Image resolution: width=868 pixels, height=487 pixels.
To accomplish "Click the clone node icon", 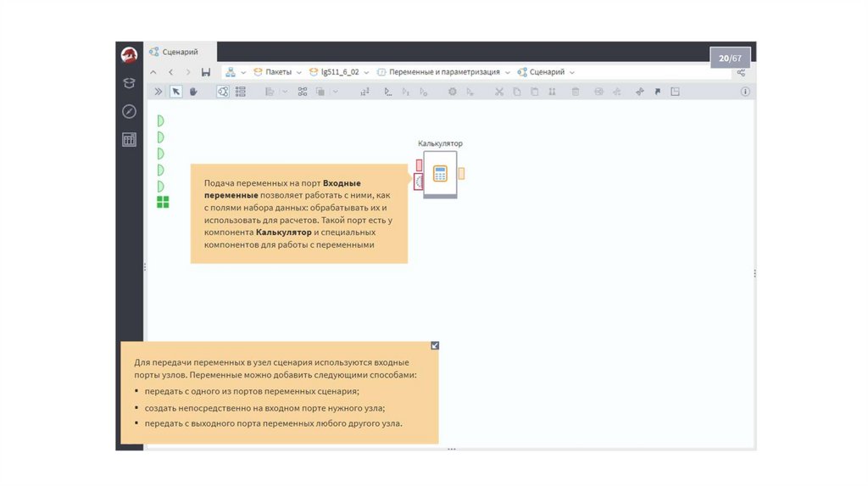I will point(552,92).
